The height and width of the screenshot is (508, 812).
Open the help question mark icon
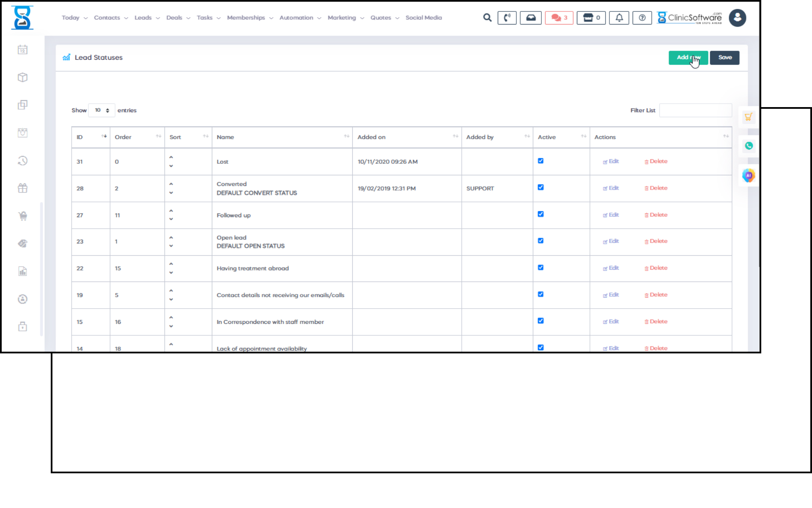point(642,18)
